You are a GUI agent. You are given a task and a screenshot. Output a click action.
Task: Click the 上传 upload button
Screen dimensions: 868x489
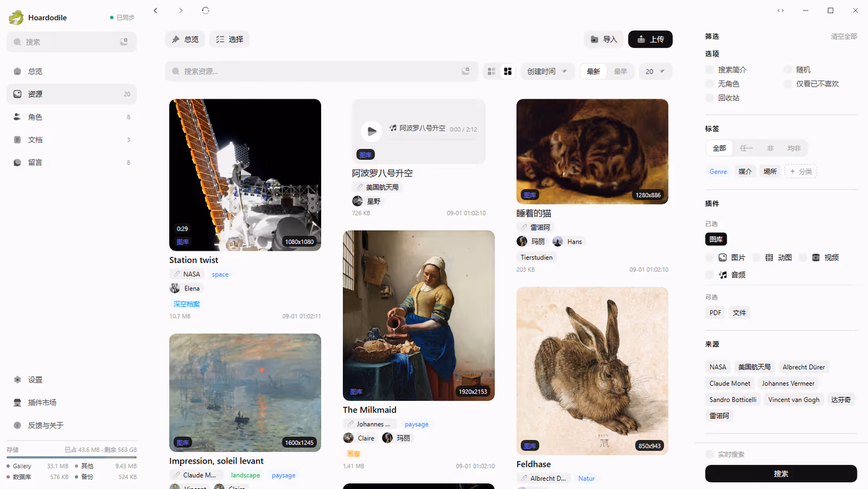coord(650,39)
